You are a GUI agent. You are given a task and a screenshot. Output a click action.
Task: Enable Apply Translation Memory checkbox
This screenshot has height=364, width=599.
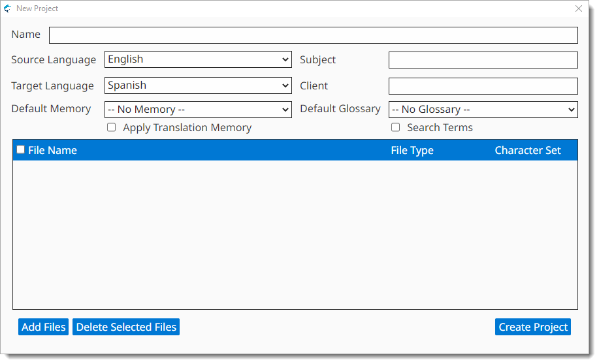point(111,127)
